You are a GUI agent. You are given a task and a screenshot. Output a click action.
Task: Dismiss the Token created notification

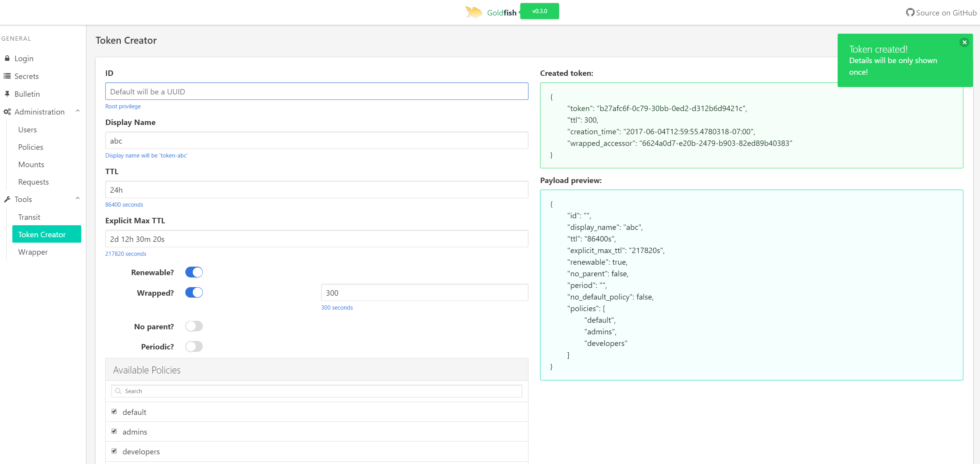click(x=964, y=43)
